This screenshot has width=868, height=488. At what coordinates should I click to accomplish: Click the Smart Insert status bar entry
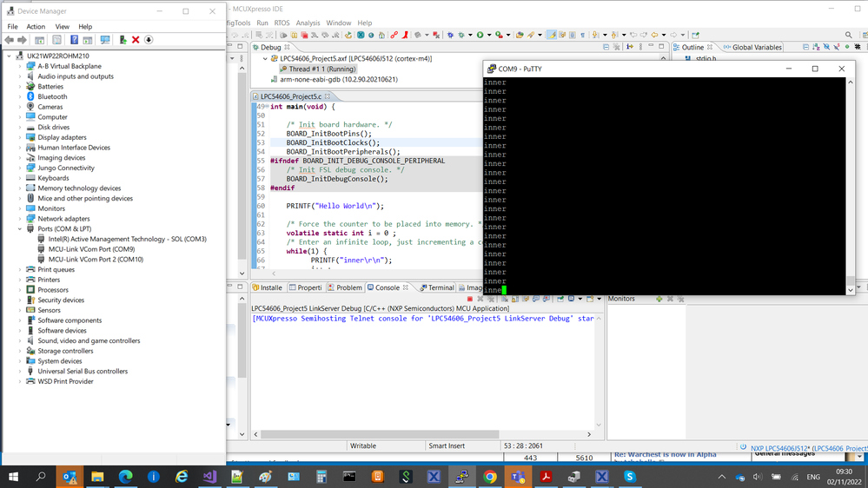click(x=447, y=446)
